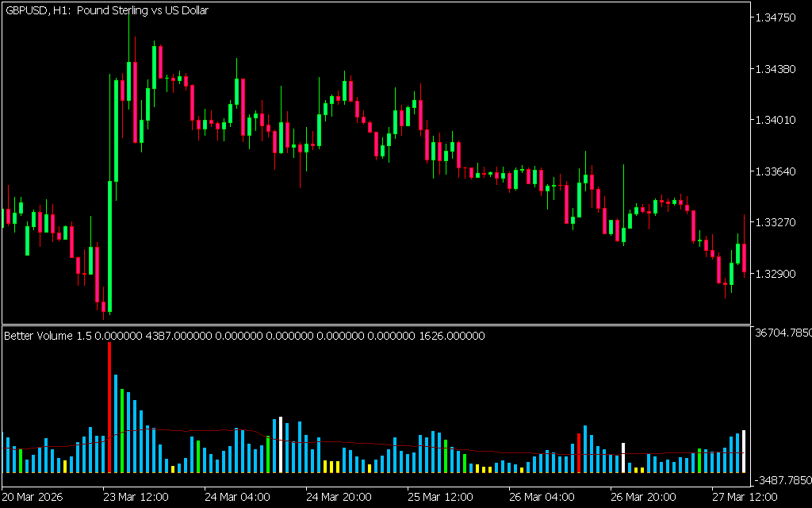Screen dimensions: 812x508
Task: Click the 20 Mar 2026 date label
Action: [35, 497]
